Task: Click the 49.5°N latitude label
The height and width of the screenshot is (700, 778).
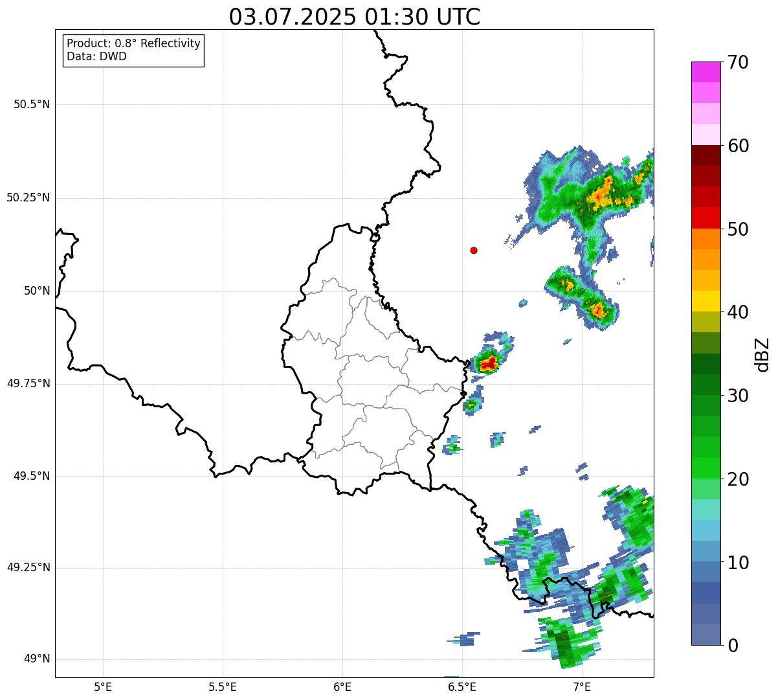Action: coord(32,476)
